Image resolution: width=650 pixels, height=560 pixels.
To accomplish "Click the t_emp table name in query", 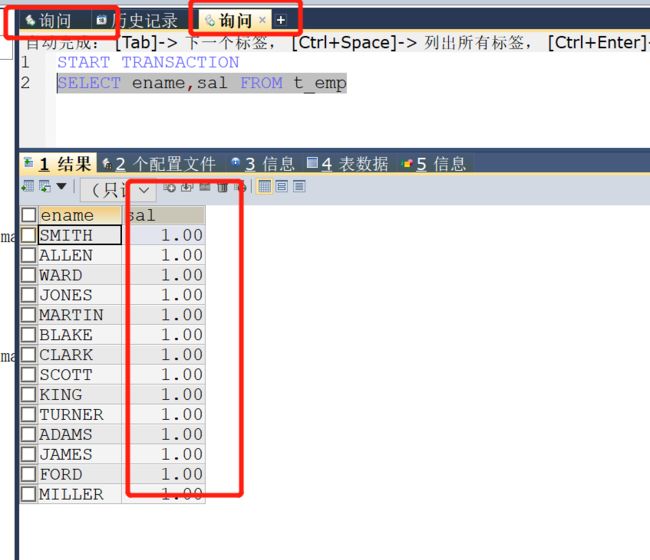I will click(x=320, y=83).
